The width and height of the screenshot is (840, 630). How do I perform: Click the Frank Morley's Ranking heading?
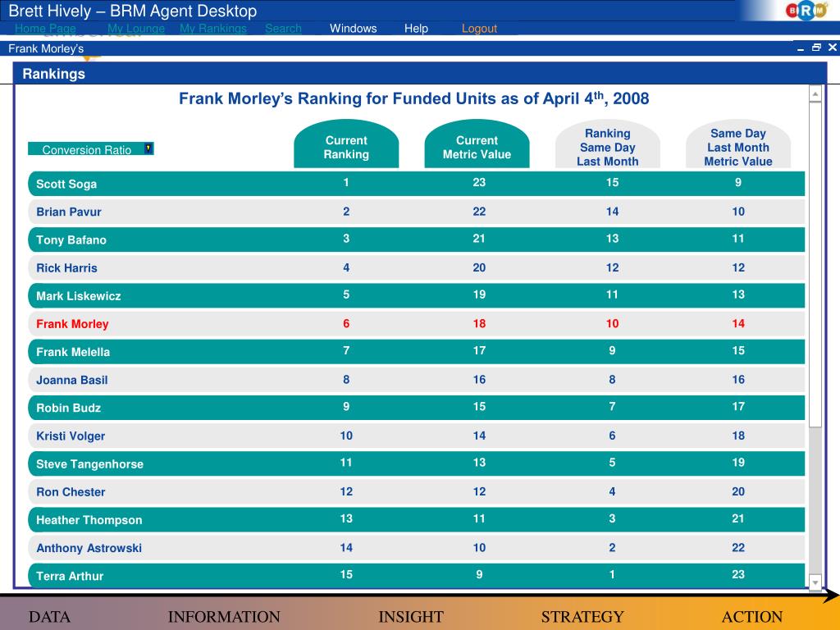point(413,98)
